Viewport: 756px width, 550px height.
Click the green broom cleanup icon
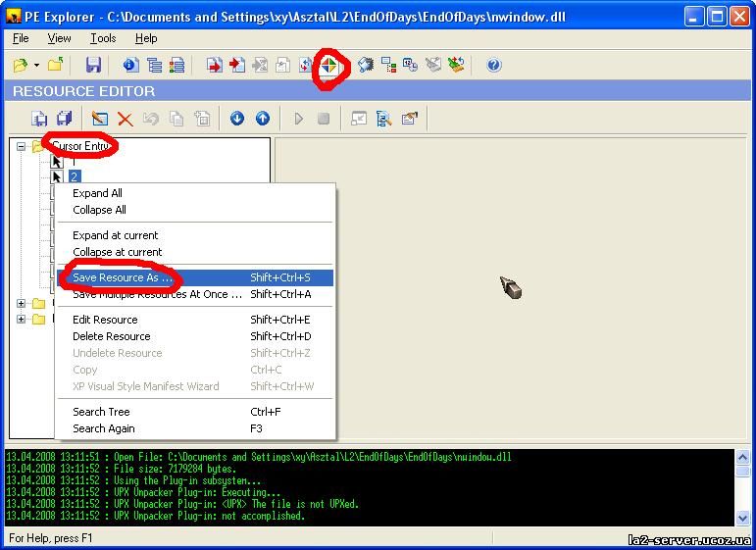tap(456, 65)
